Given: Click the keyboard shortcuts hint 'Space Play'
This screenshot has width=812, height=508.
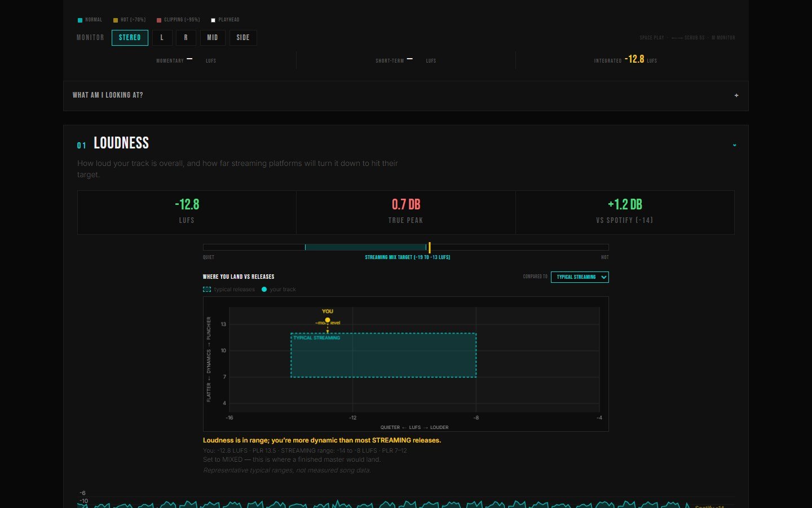Looking at the screenshot, I should 652,38.
